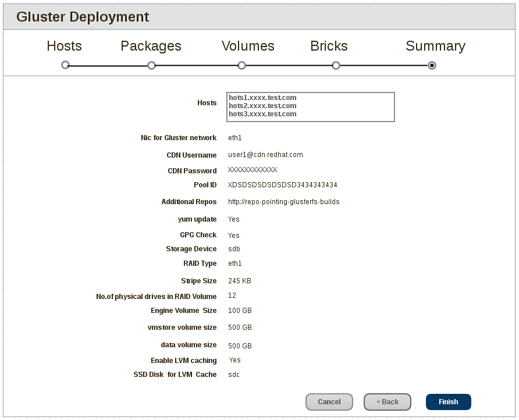Screen dimensions: 519x420
Task: Click the Finish button
Action: pos(448,401)
